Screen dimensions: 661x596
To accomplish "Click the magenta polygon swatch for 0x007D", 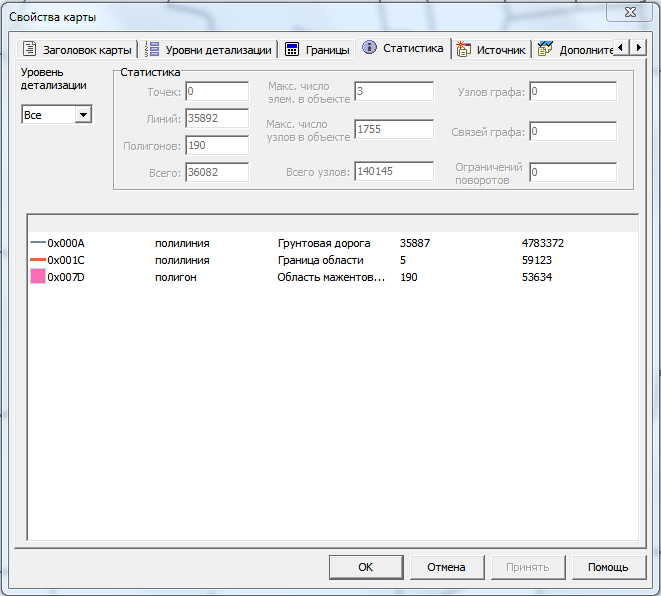I will 38,277.
